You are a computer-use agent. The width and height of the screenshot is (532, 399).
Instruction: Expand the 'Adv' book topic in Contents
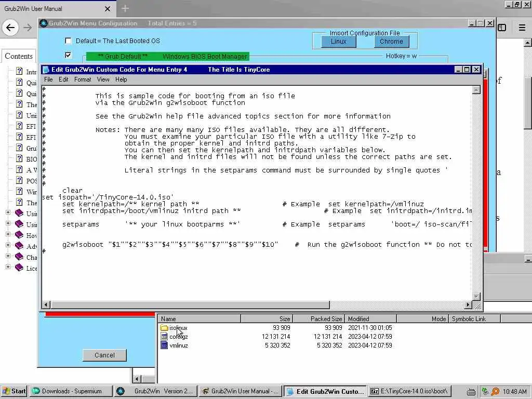point(8,245)
